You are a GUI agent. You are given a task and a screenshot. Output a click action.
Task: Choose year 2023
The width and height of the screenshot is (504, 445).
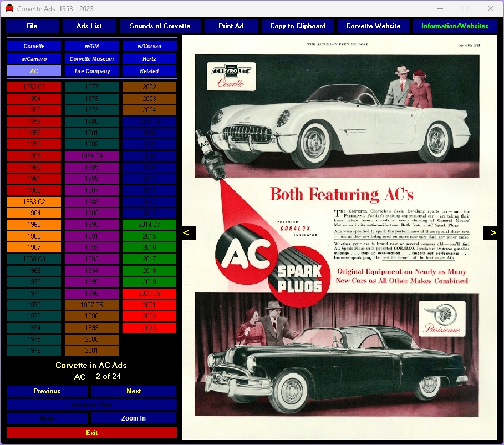(150, 328)
